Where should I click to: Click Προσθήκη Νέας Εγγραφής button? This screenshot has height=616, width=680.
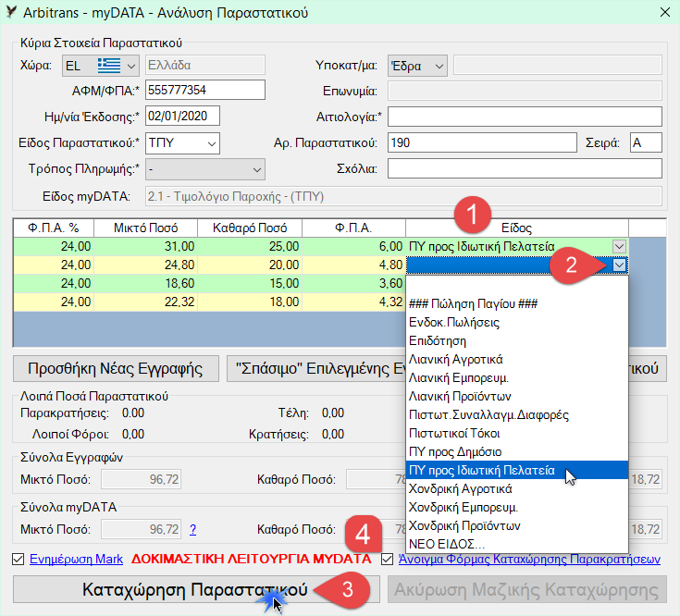click(116, 369)
